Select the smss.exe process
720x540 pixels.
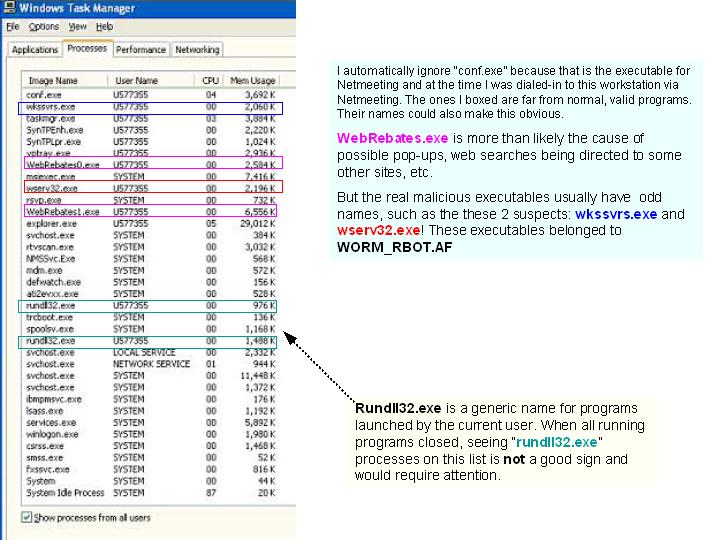pos(151,458)
